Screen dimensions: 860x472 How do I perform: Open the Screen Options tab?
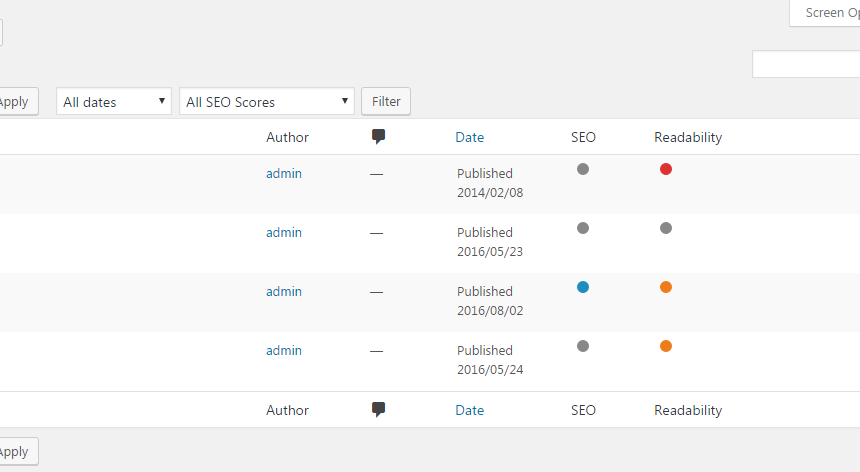(825, 13)
